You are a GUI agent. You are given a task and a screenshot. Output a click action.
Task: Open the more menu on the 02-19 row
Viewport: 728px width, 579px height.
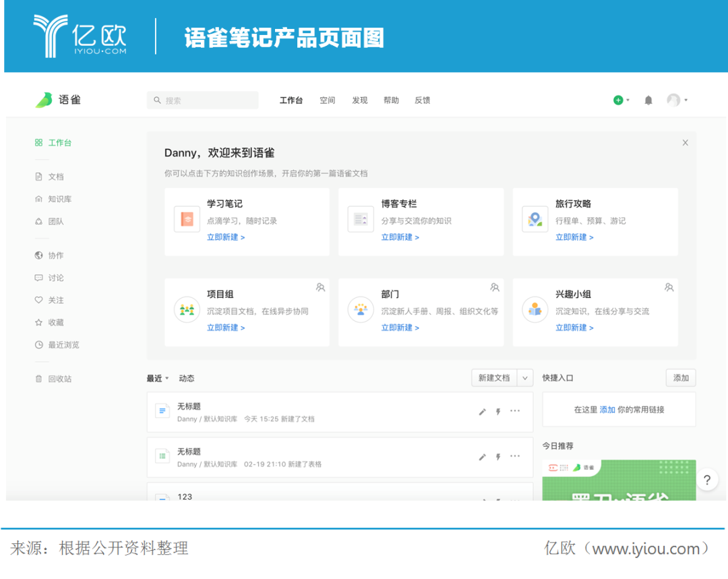515,456
